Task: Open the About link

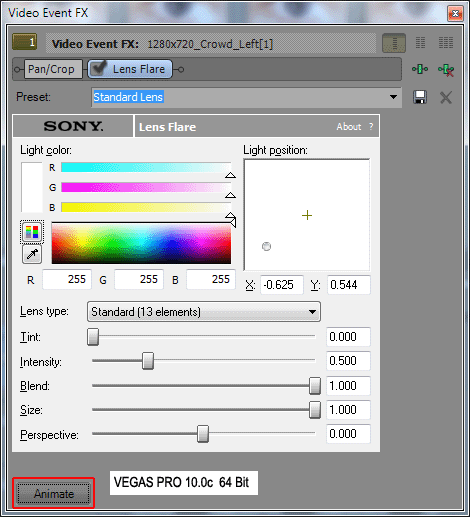Action: click(348, 127)
